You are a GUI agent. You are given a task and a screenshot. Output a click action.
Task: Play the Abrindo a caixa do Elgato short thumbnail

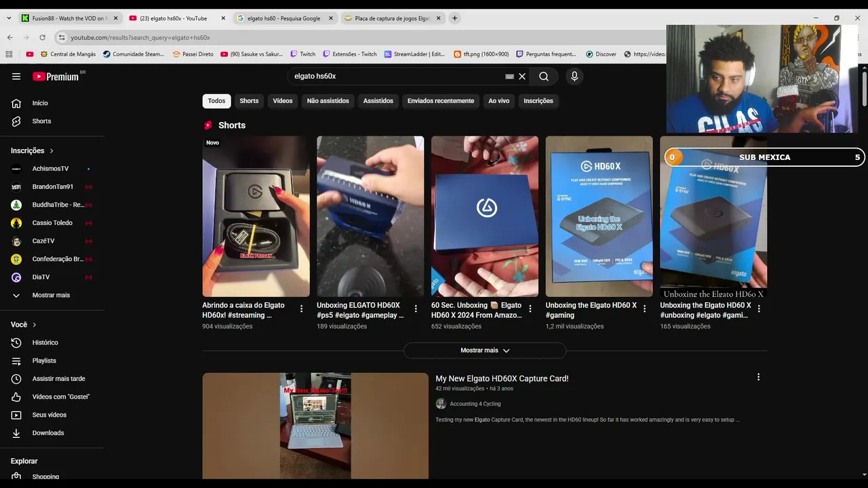tap(256, 216)
